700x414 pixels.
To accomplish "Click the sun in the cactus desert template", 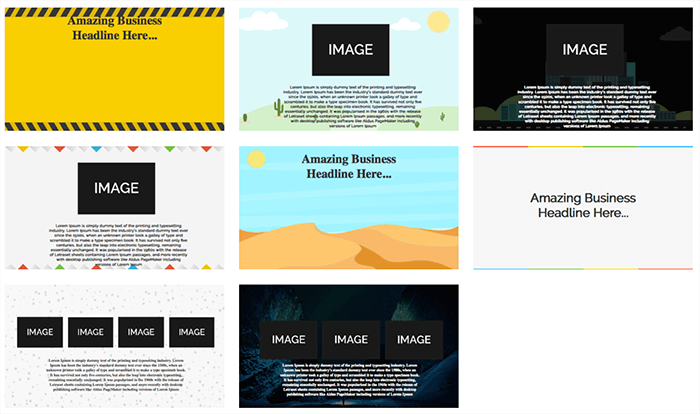I will [438, 22].
